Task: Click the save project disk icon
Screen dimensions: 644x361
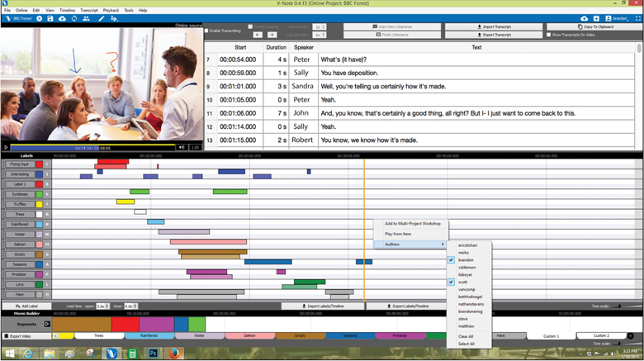Action: pos(50,18)
